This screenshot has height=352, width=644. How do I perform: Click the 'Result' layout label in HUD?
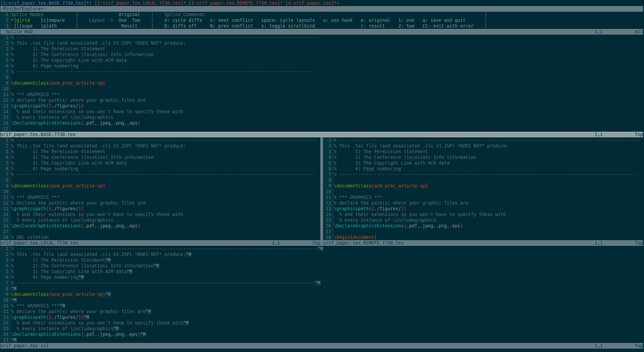pos(129,26)
